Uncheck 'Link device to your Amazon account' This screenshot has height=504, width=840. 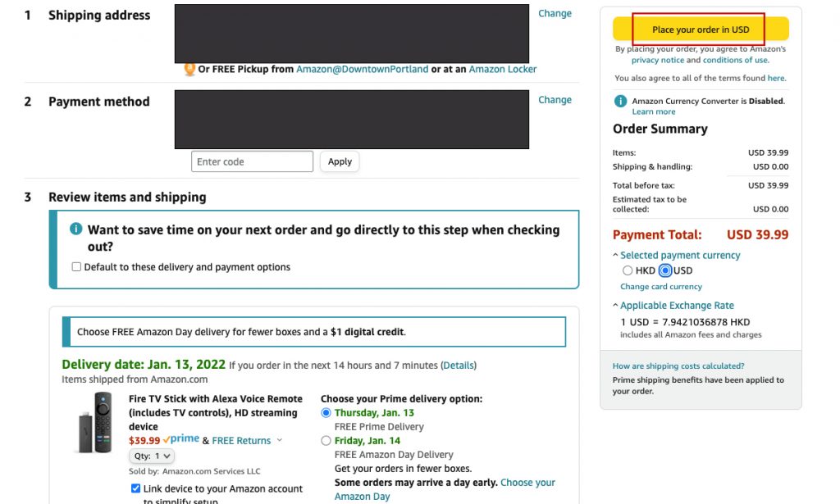tap(135, 488)
